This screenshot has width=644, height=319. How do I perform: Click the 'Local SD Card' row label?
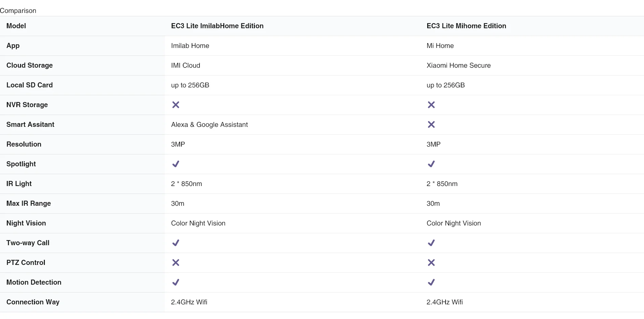coord(30,85)
